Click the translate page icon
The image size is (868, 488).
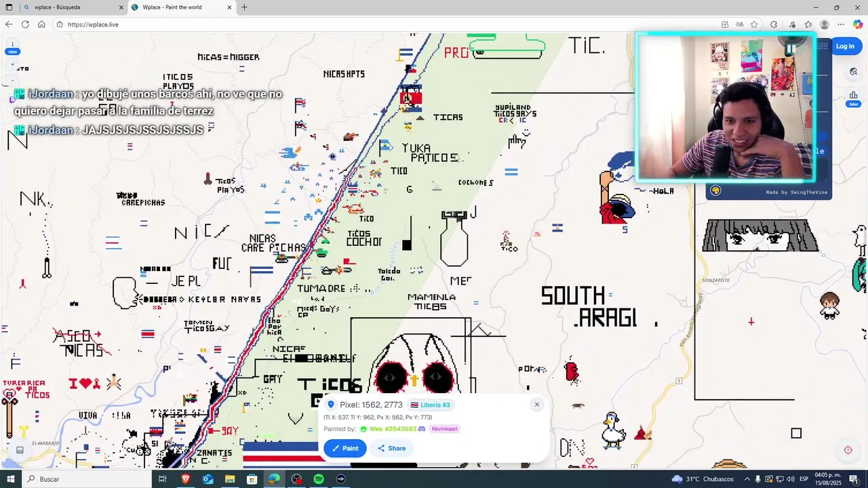(x=740, y=24)
